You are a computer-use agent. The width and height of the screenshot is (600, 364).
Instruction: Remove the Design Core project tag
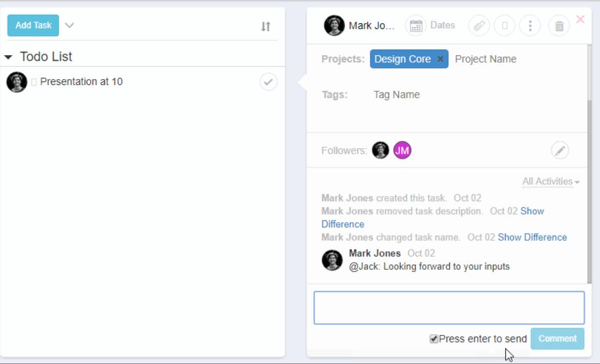440,59
